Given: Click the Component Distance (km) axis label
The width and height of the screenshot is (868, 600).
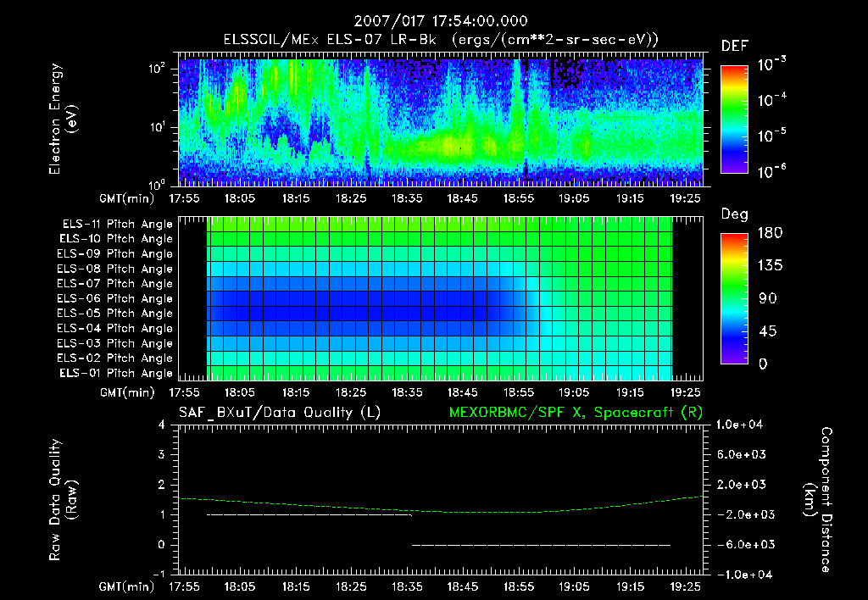Looking at the screenshot, I should [818, 500].
